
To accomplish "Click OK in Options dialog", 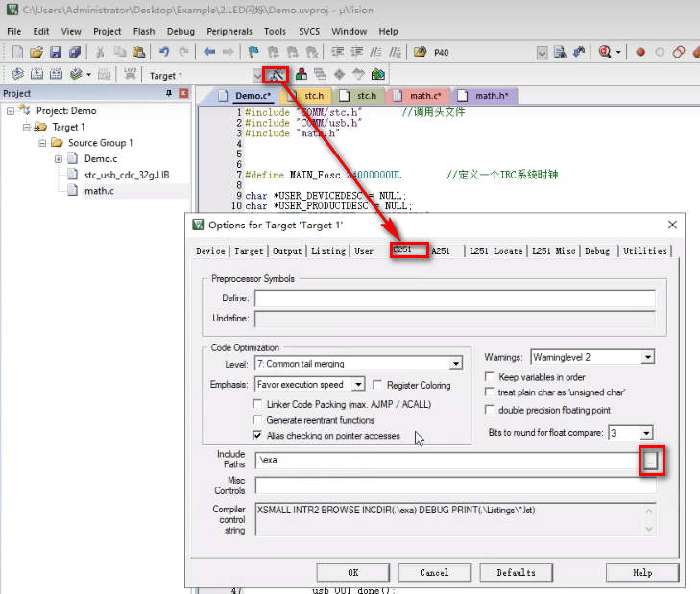I will click(x=352, y=573).
